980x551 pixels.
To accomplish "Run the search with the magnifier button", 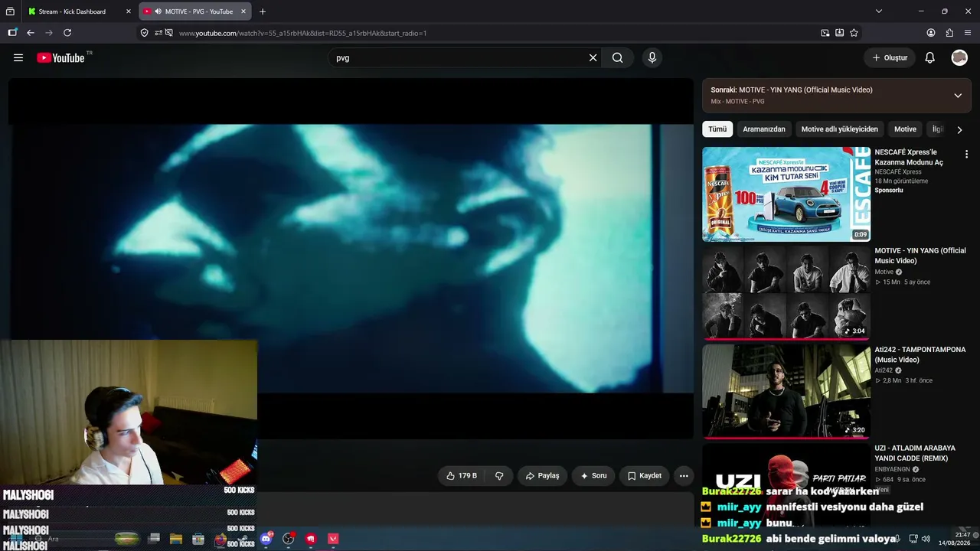I will tap(617, 57).
